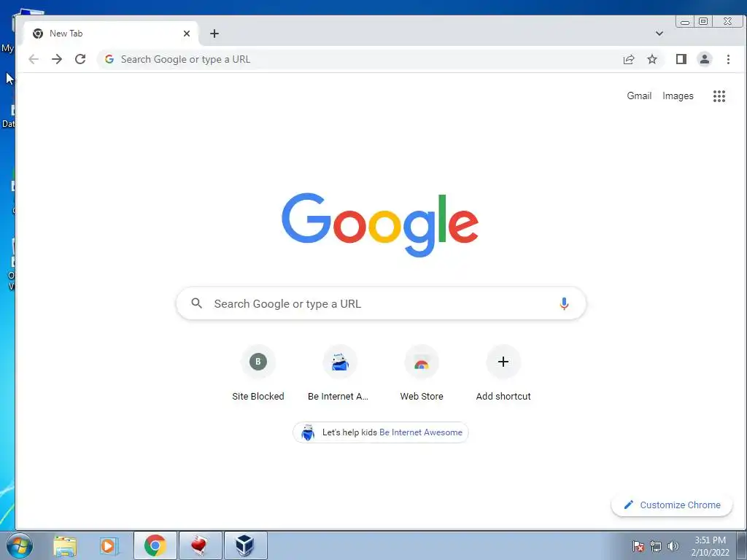Click the Customize Chrome button
The image size is (747, 560).
coord(672,505)
